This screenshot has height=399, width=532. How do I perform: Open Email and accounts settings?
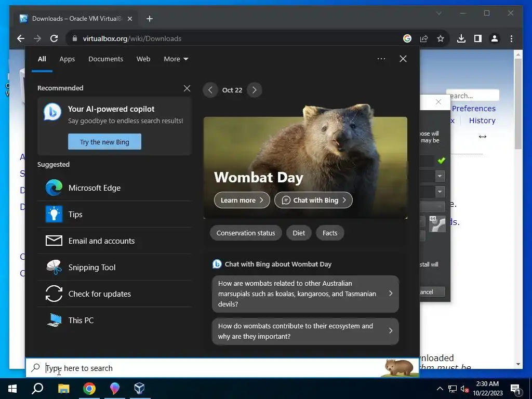click(114, 241)
